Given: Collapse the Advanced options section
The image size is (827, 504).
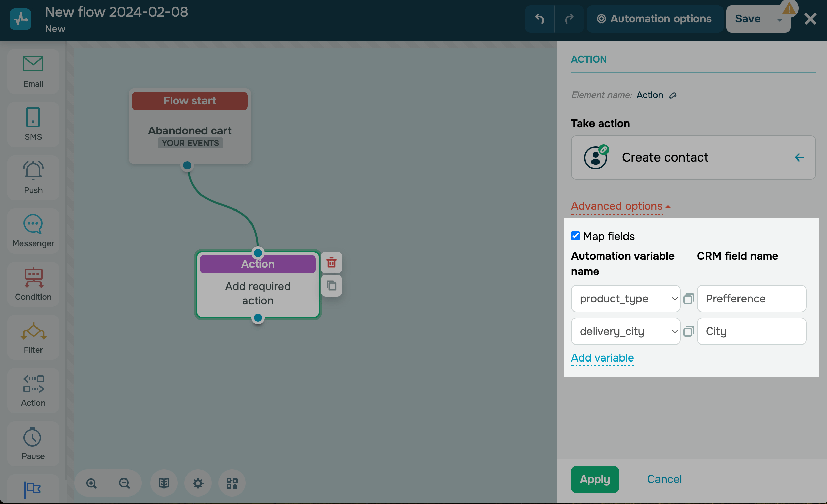Looking at the screenshot, I should click(x=620, y=206).
